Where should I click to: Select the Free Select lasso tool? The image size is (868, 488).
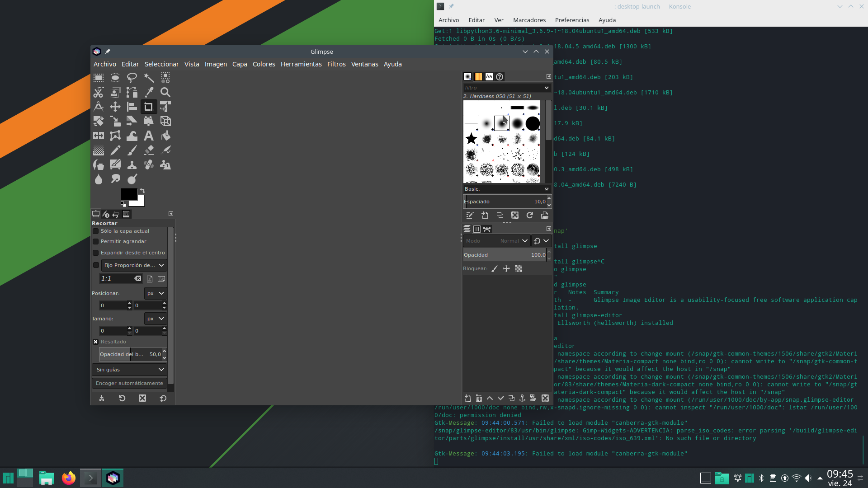[132, 78]
